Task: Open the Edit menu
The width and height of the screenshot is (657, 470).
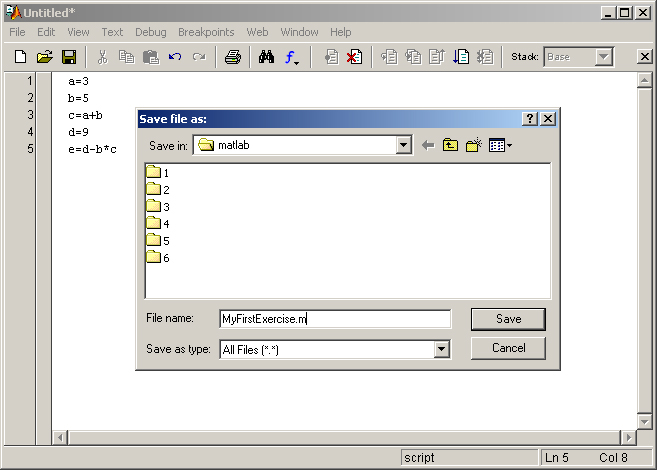Action: coord(46,32)
